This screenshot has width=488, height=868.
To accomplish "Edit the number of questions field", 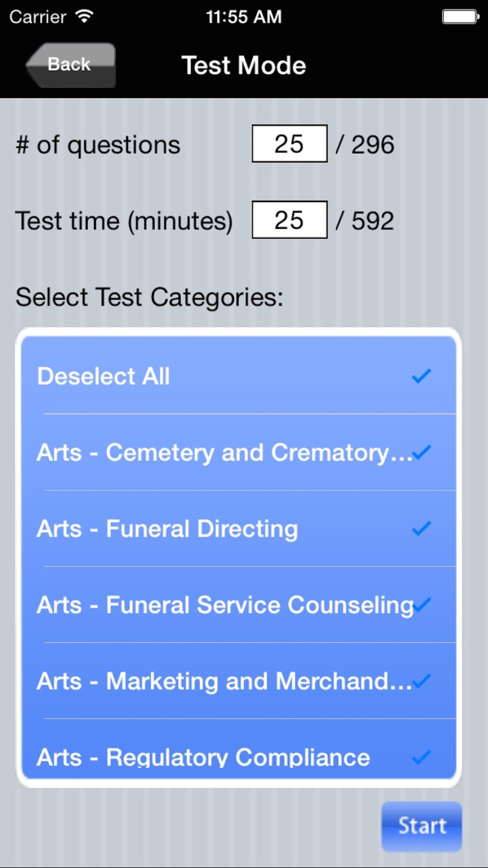I will [289, 144].
